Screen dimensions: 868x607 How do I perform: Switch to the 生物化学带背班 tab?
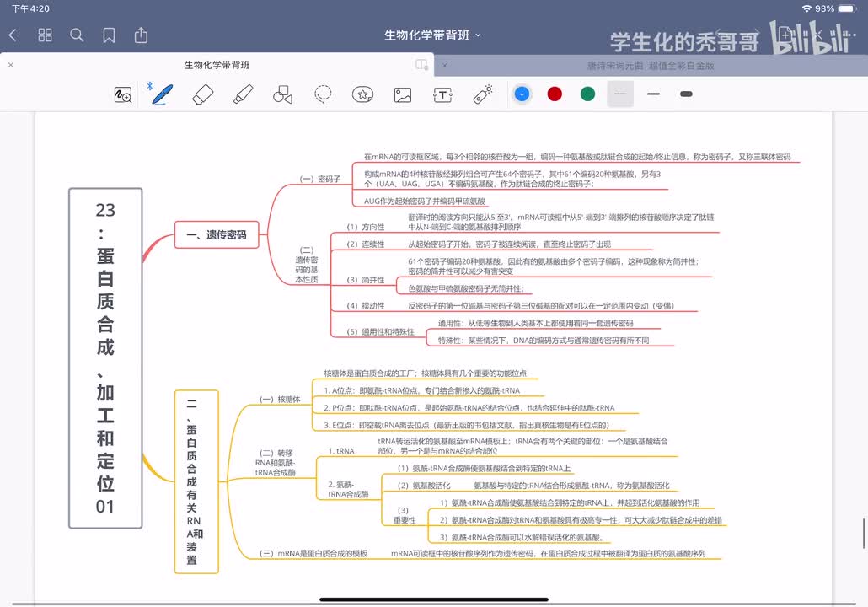tap(217, 65)
